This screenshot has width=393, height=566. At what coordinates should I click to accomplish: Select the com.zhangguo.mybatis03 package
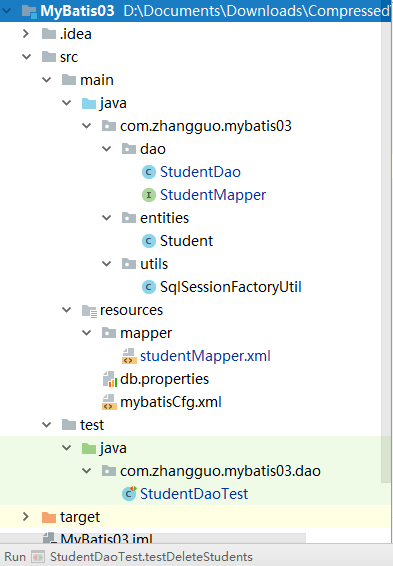pos(206,126)
